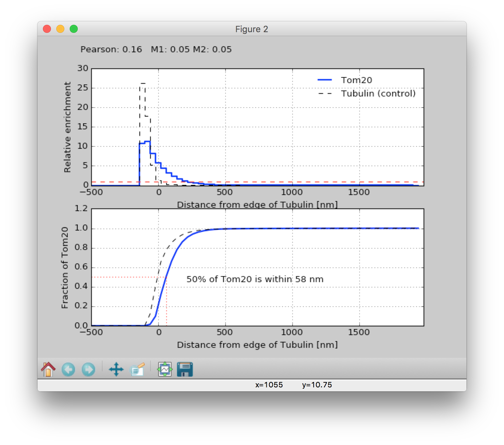
Task: Click the Home reset view icon
Action: 48,369
